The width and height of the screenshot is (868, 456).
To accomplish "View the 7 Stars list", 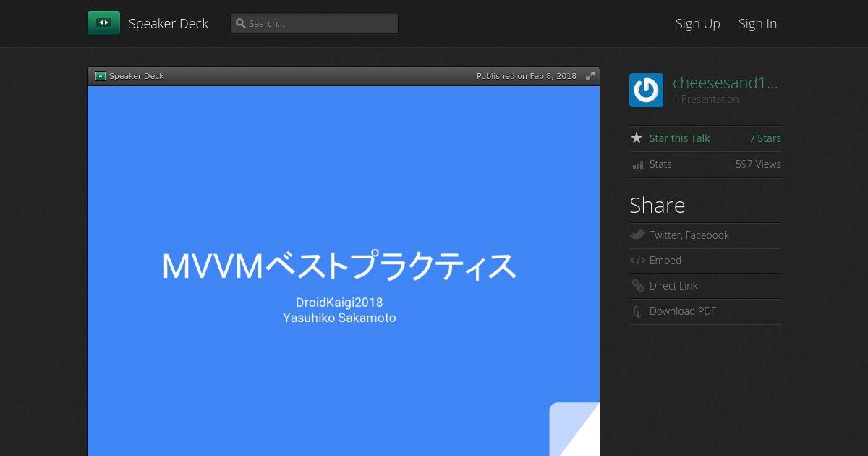I will tap(765, 138).
